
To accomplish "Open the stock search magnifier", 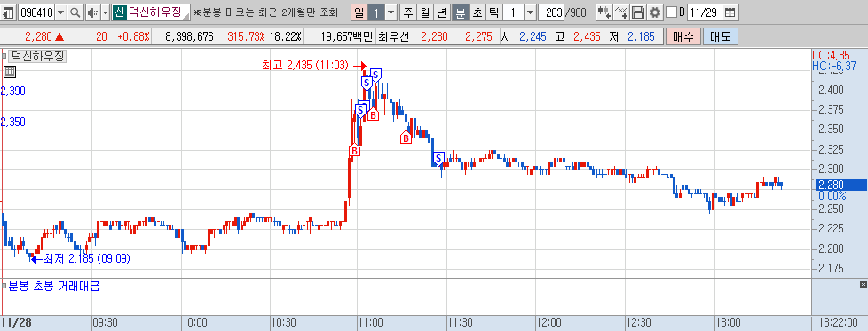I will (75, 12).
